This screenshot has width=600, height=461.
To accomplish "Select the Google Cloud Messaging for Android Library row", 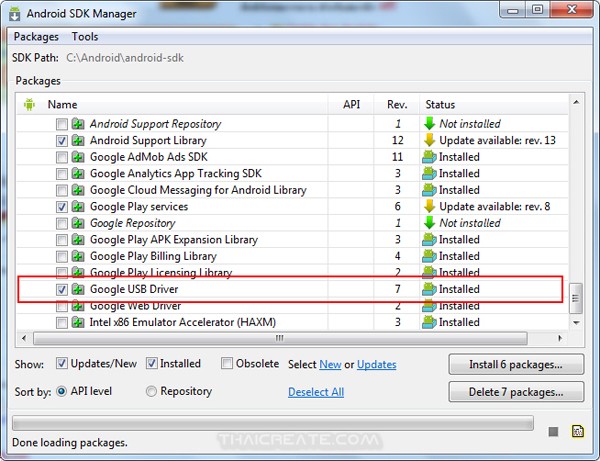I will pos(293,190).
